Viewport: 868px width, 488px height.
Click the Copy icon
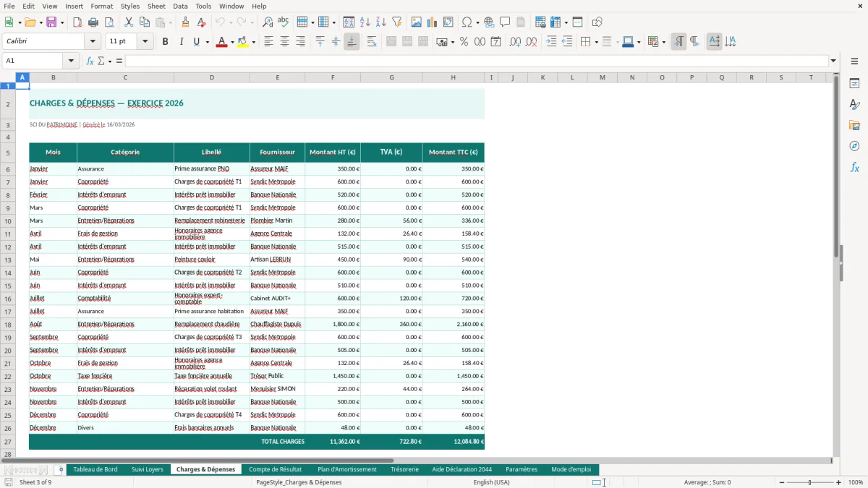click(x=144, y=22)
